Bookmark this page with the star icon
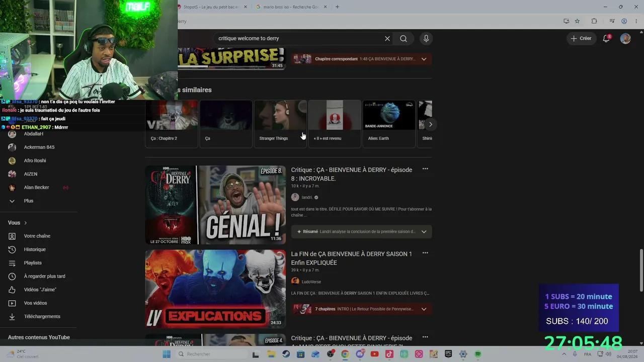Image resolution: width=644 pixels, height=362 pixels. [x=577, y=21]
